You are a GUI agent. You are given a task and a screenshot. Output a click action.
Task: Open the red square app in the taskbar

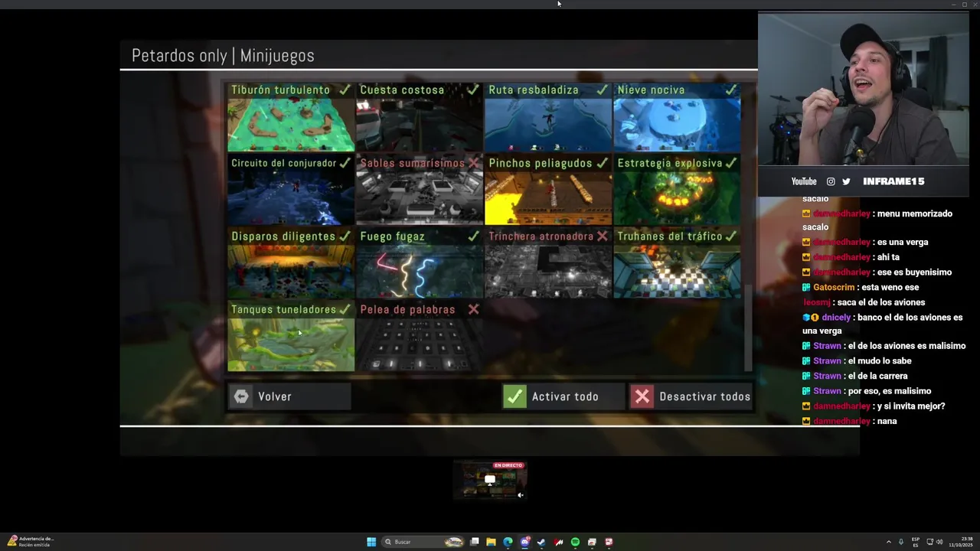[x=609, y=542]
